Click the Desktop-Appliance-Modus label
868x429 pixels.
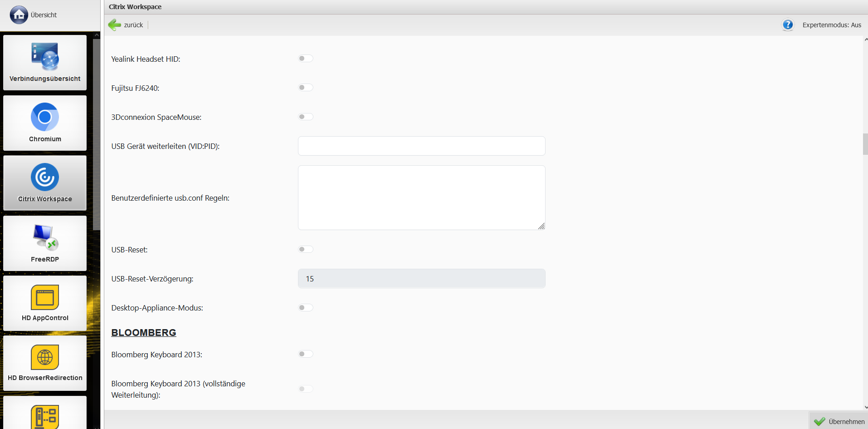(x=157, y=308)
